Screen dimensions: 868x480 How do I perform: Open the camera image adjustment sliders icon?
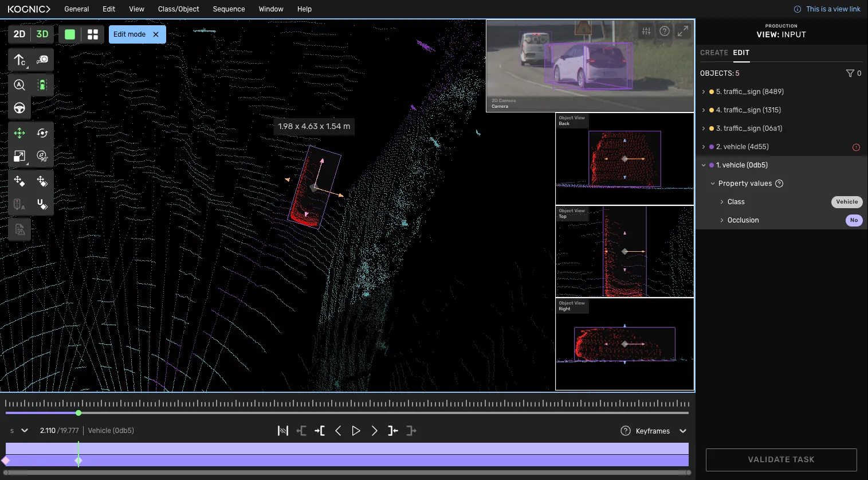click(x=646, y=31)
